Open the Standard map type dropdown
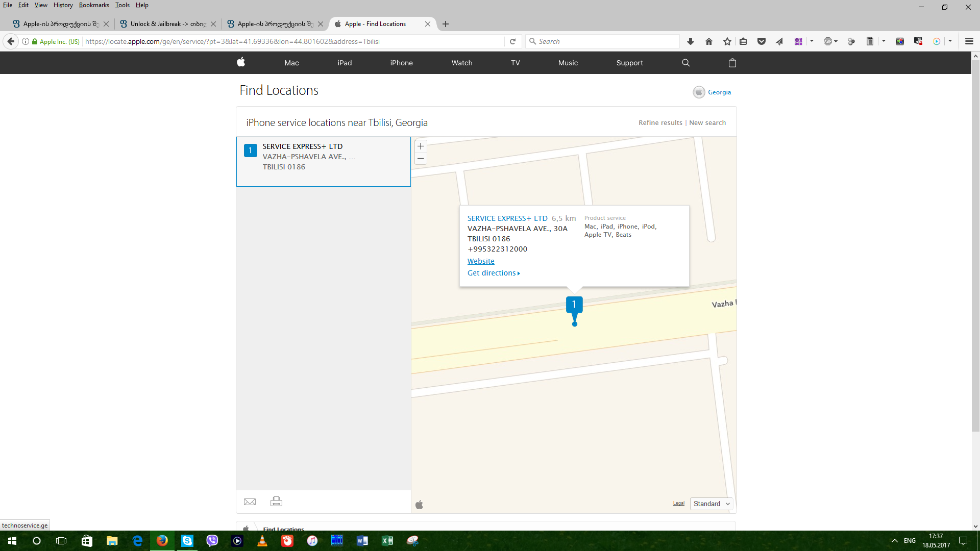Screen dimensions: 980x551 pos(711,504)
